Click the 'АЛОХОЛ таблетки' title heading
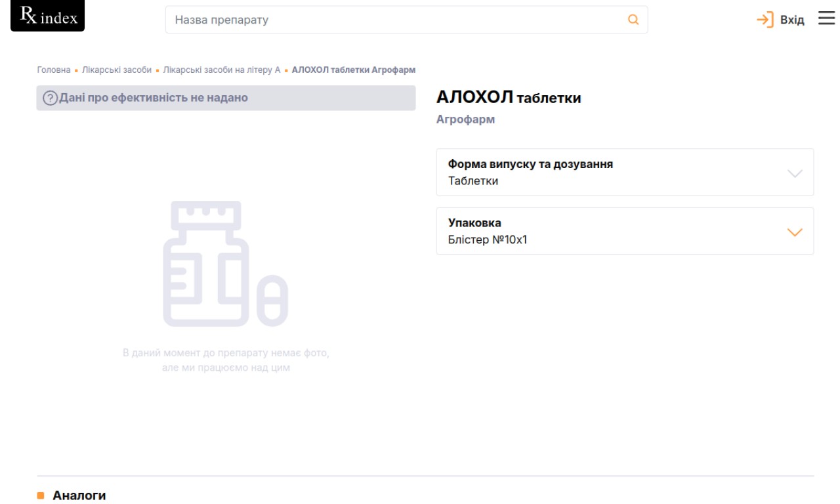 coord(509,98)
